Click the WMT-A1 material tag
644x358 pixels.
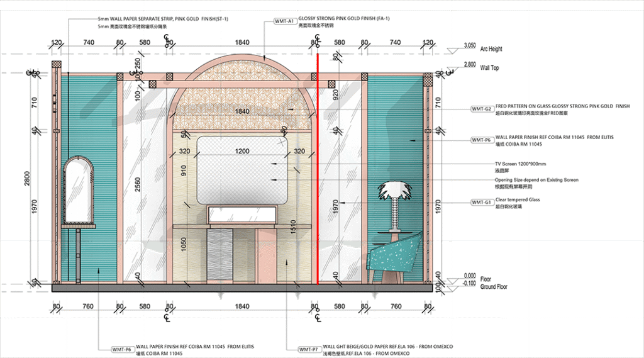(284, 21)
